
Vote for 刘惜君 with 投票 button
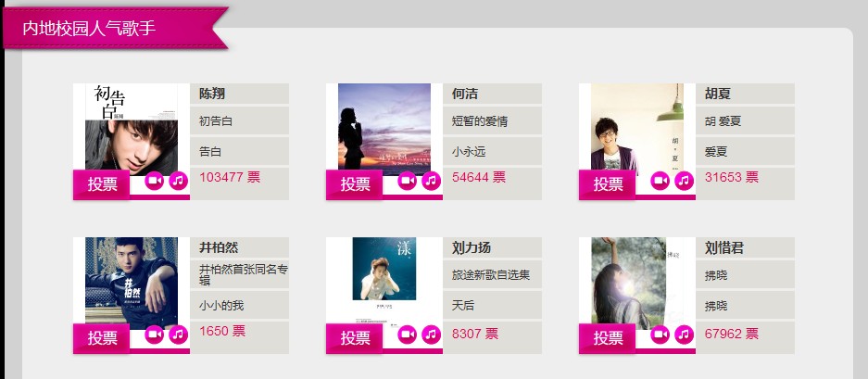(608, 338)
